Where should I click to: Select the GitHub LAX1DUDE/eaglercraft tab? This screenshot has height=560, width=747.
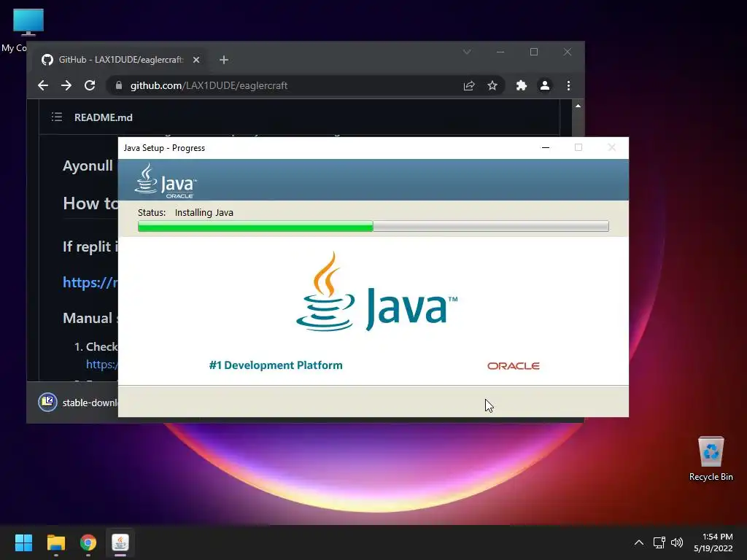[x=120, y=60]
